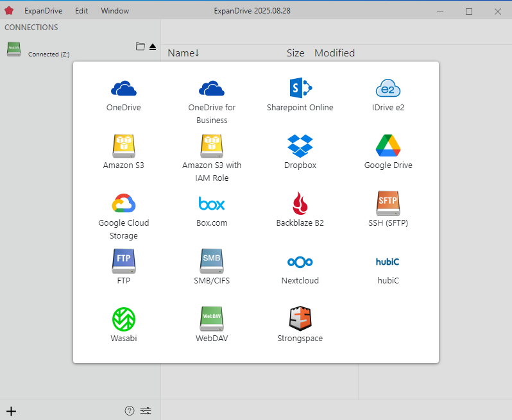Open the Window menu
512x420 pixels.
click(115, 11)
